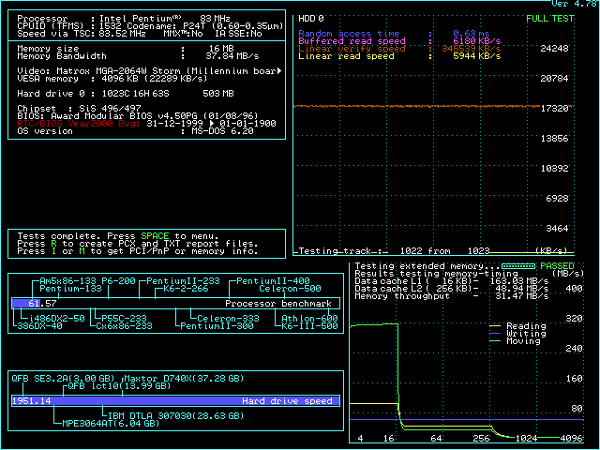Click the green I key for PCI/PnP info
Image resolution: width=600 pixels, height=450 pixels.
click(x=54, y=251)
